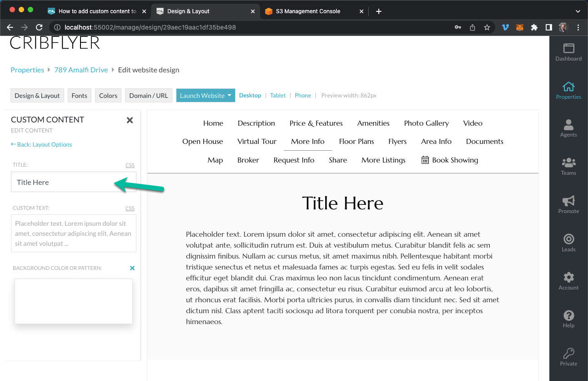Screen dimensions: 588x381
Task: Open CSS link for Title field
Action: (x=130, y=165)
